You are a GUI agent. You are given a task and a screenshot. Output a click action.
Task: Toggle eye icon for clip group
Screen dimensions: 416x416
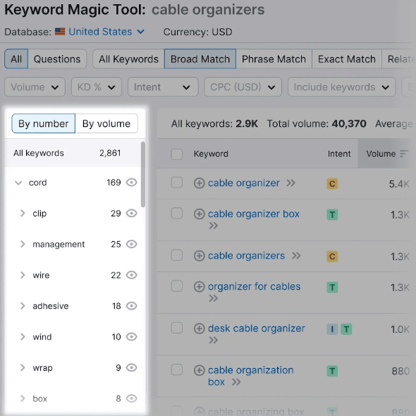coord(132,213)
